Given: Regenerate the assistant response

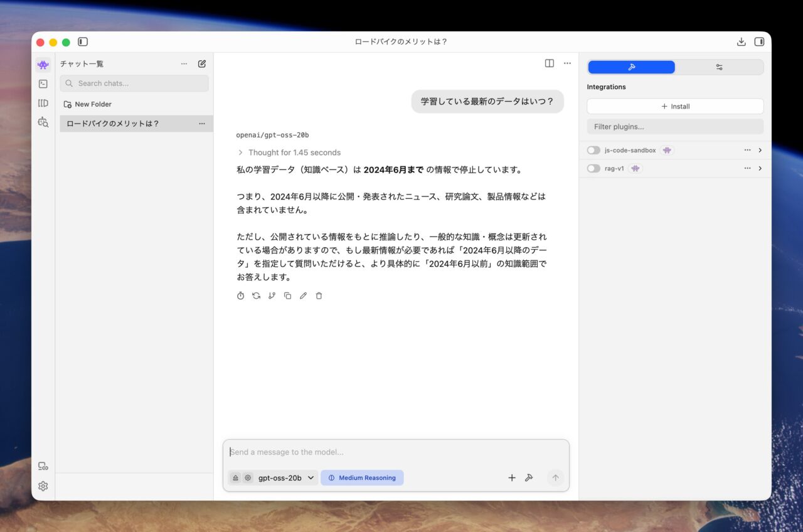Looking at the screenshot, I should tap(256, 295).
